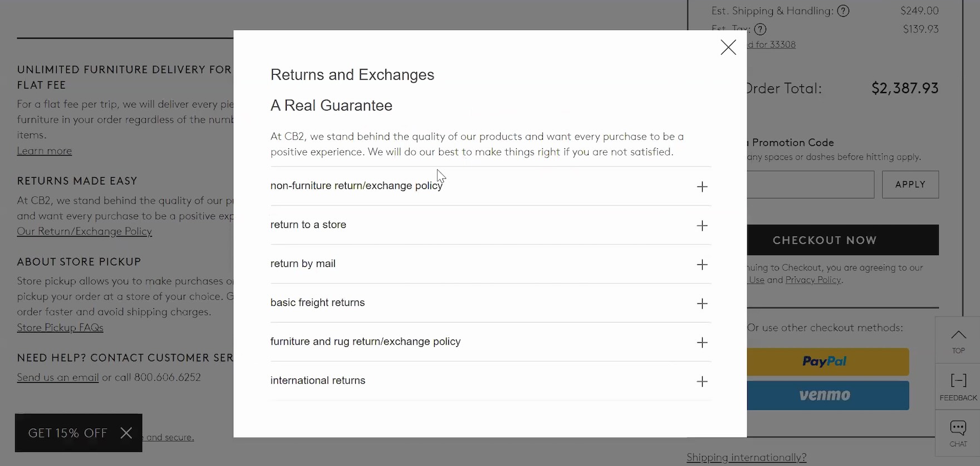Expand the return to a store section

702,226
